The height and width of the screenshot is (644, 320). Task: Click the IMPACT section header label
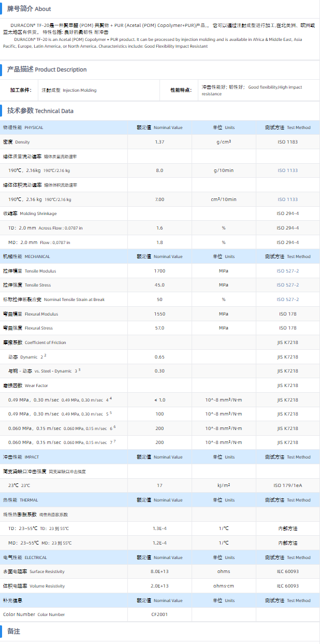[x=21, y=457]
